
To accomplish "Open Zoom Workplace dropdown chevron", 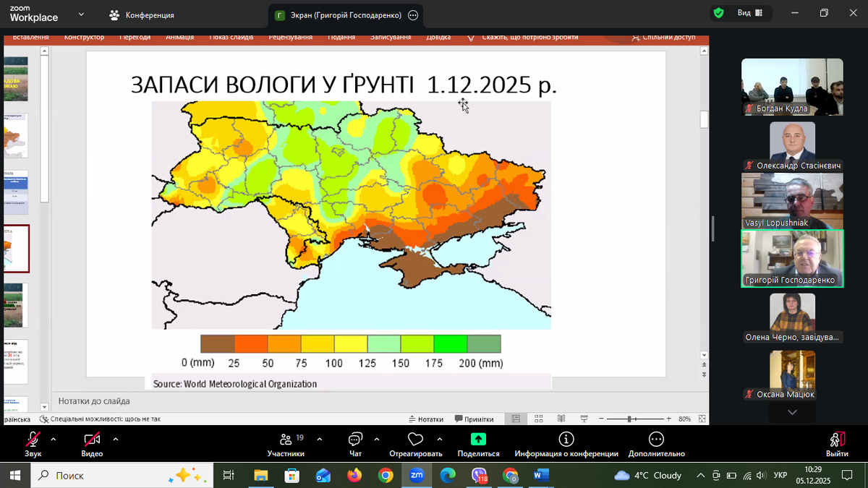I will tap(81, 14).
